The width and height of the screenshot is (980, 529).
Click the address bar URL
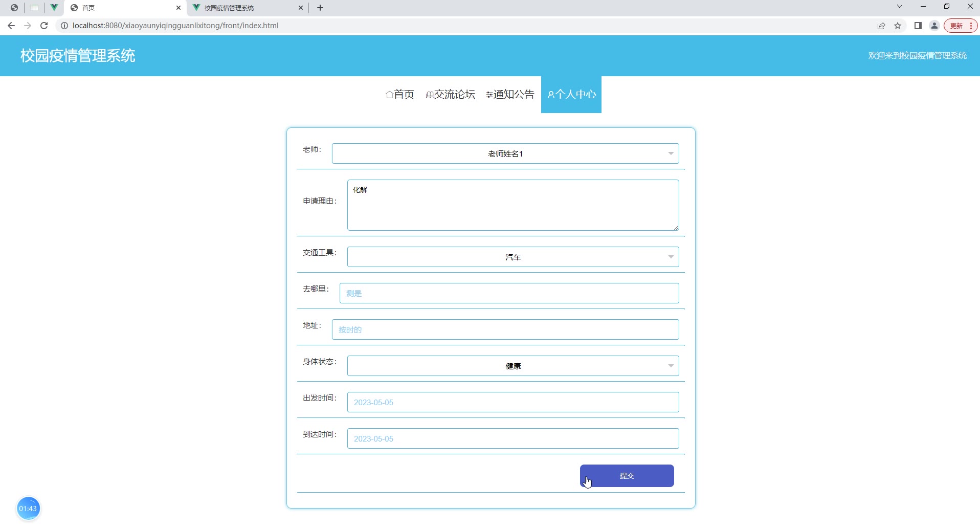pyautogui.click(x=175, y=26)
